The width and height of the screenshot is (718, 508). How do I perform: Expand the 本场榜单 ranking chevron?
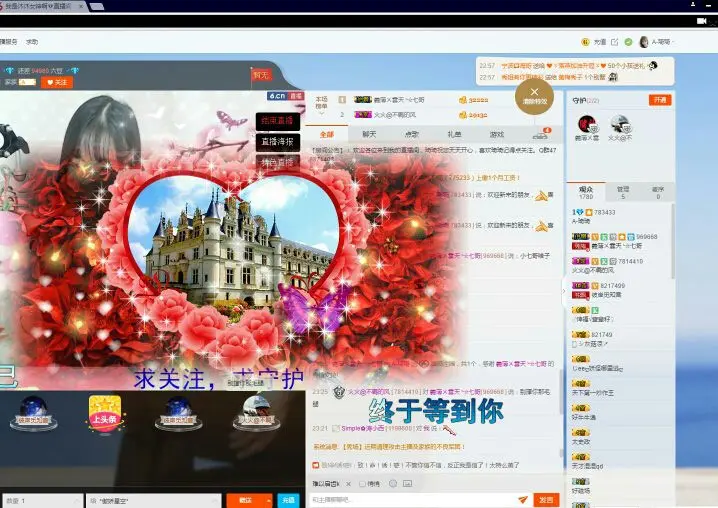321,113
